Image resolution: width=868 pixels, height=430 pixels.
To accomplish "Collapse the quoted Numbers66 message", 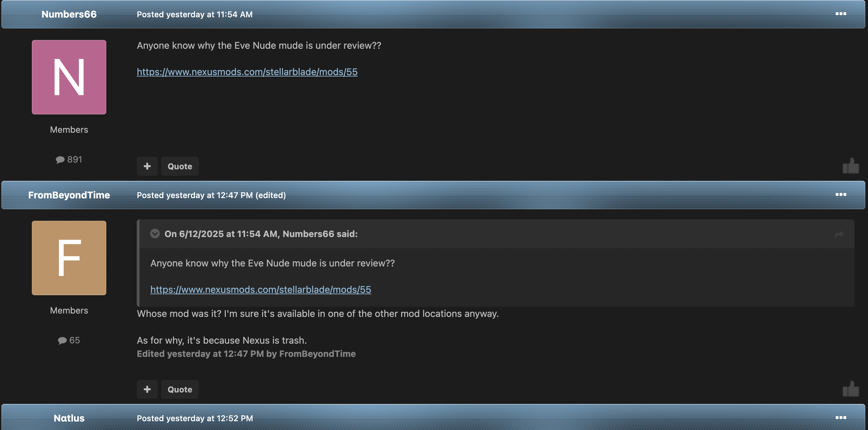I will tap(155, 234).
